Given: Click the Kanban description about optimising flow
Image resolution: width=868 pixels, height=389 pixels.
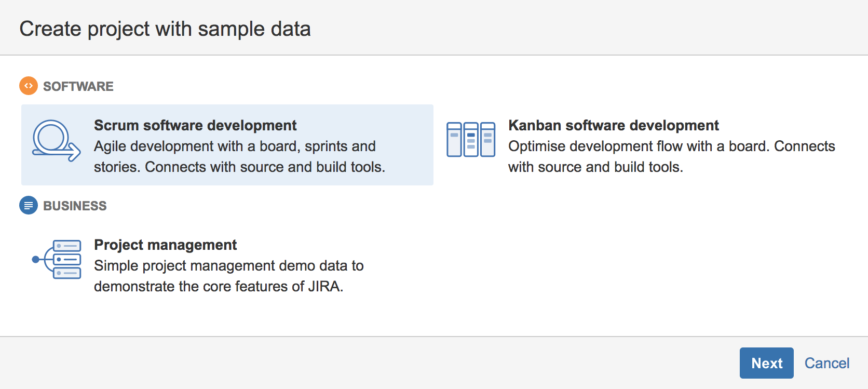Looking at the screenshot, I should coord(672,156).
